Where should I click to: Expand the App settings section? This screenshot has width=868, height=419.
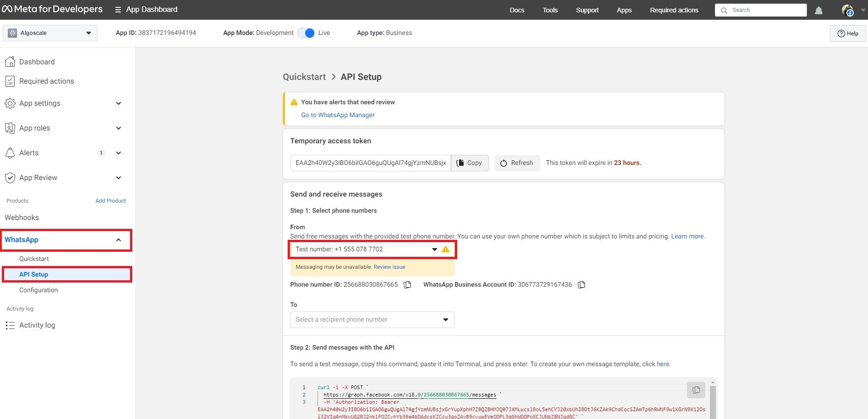click(x=119, y=103)
